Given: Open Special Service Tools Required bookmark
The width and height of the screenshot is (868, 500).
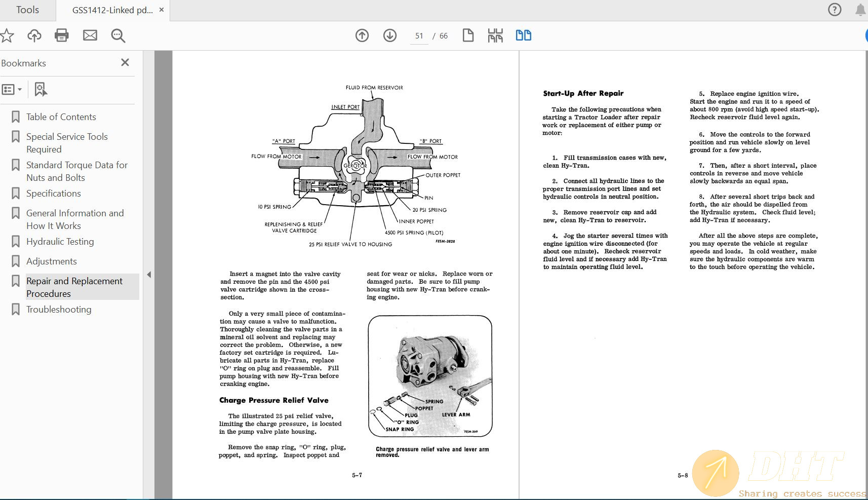Looking at the screenshot, I should point(67,143).
